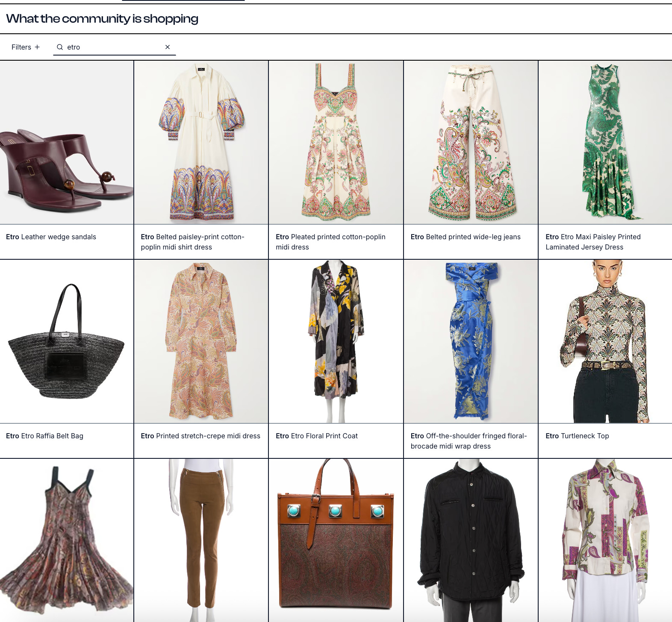The width and height of the screenshot is (672, 622).
Task: Click 'Belted paisley-print cotton-poplin midi shirt dress' title
Action: pos(192,242)
